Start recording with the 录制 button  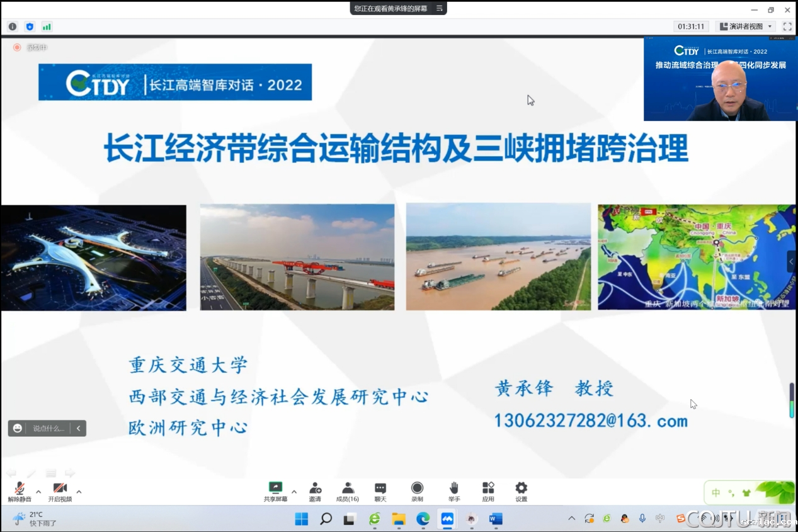pyautogui.click(x=417, y=492)
